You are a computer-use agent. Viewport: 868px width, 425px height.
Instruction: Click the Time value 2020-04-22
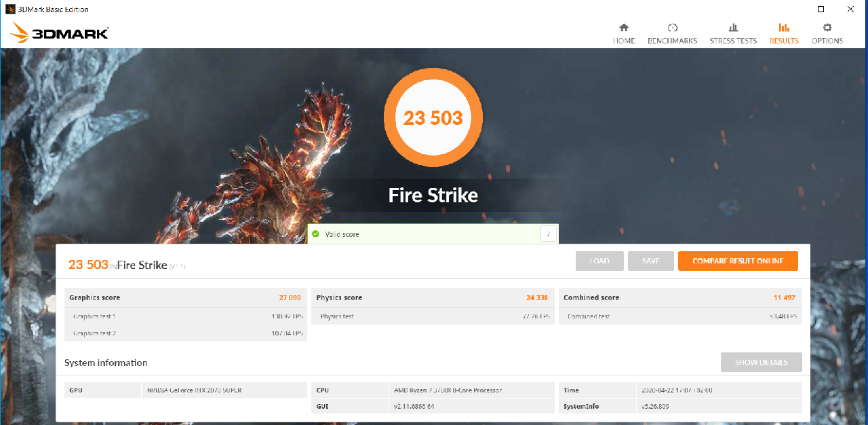(676, 390)
